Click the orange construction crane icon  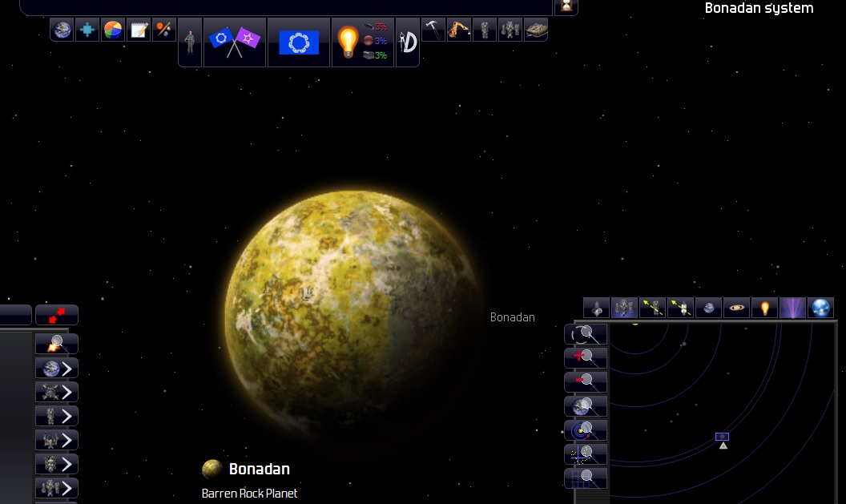(458, 30)
